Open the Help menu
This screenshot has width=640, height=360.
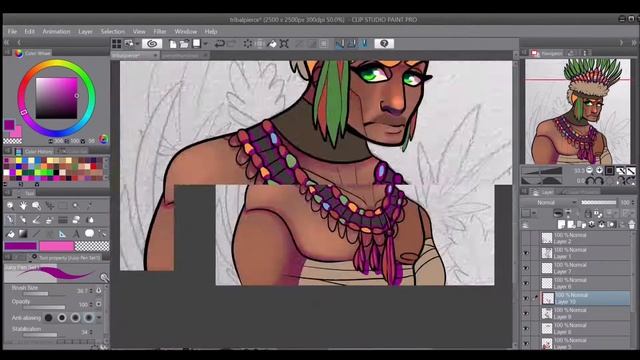211,31
